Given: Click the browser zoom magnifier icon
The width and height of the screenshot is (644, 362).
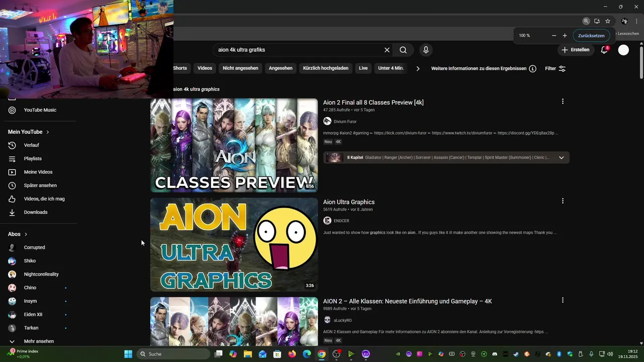Looking at the screenshot, I should pos(586,21).
